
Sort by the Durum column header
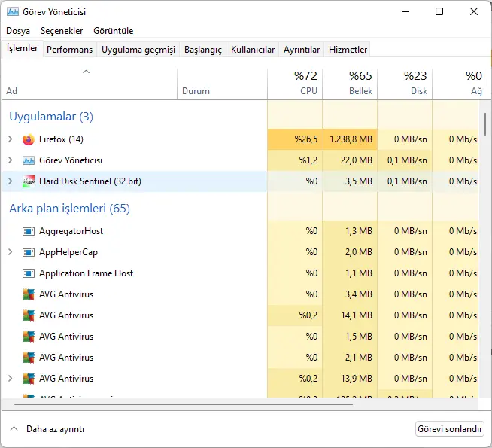pyautogui.click(x=222, y=84)
